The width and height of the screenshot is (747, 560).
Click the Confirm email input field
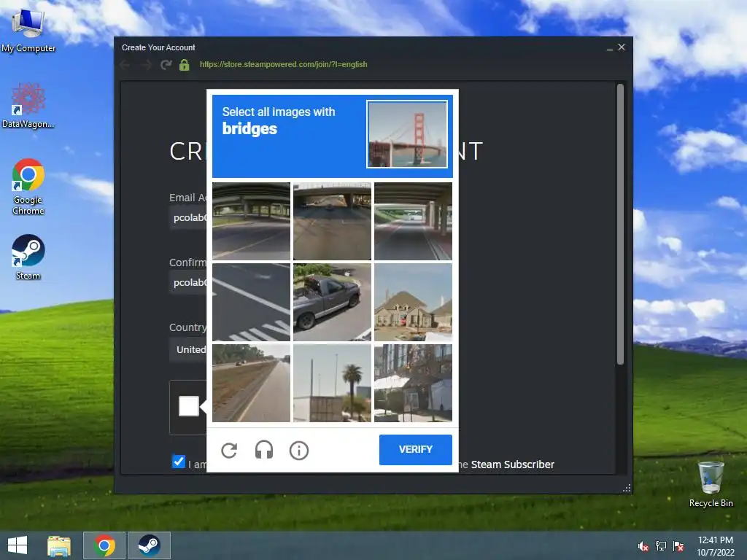tap(189, 282)
